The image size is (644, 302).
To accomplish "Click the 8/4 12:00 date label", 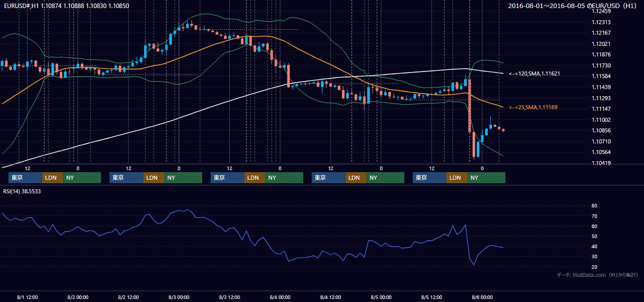I will 331,297.
